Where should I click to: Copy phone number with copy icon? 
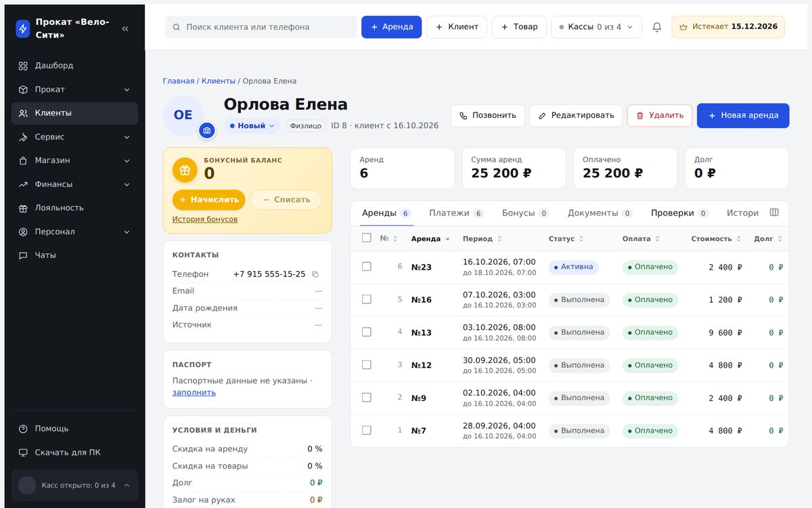point(315,274)
